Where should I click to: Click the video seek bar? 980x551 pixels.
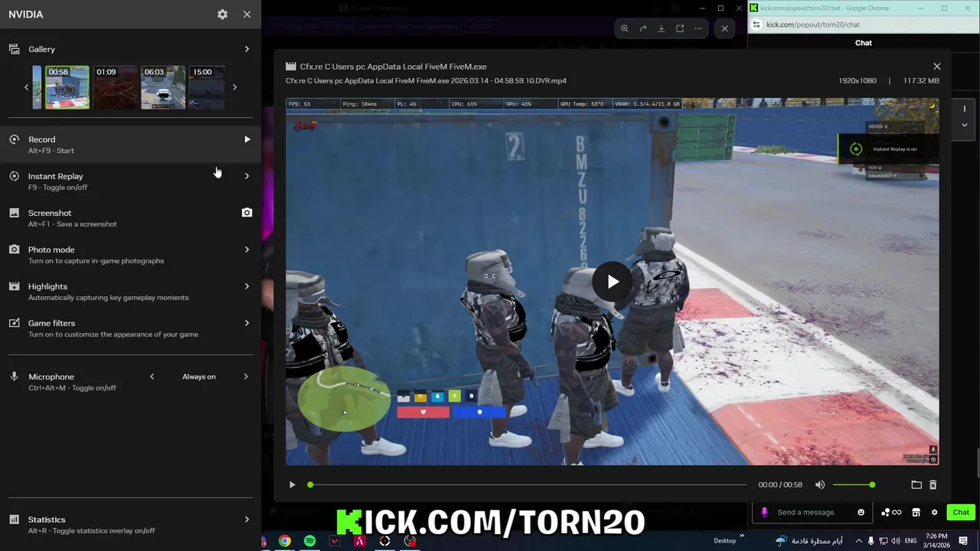click(x=528, y=484)
